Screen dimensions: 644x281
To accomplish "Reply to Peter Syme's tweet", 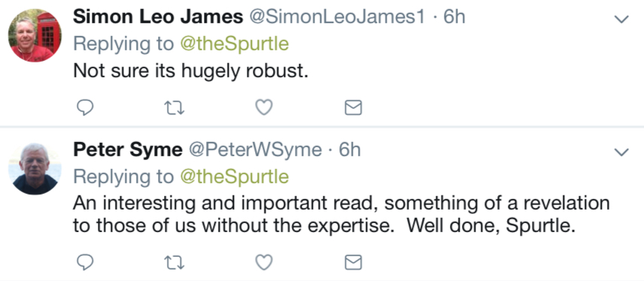I will (x=85, y=262).
